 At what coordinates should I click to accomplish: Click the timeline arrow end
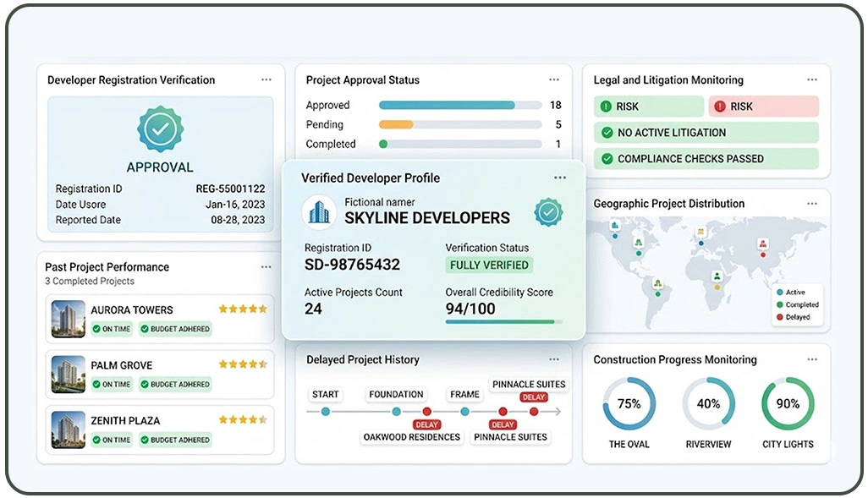click(x=558, y=412)
